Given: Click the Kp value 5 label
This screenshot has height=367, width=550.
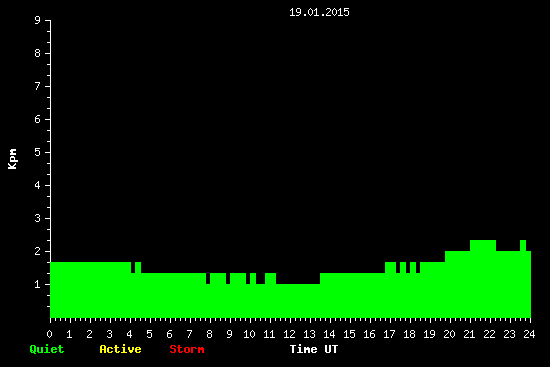Looking at the screenshot, I should point(38,152).
